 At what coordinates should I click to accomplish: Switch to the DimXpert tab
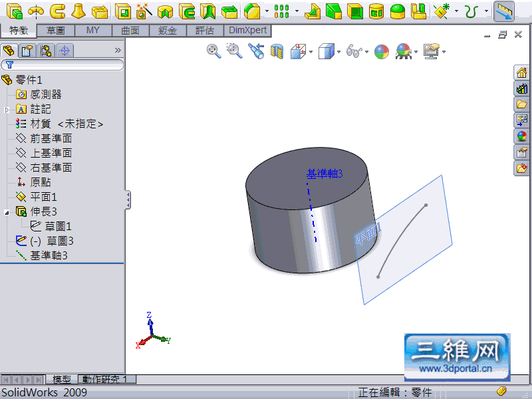pyautogui.click(x=247, y=31)
